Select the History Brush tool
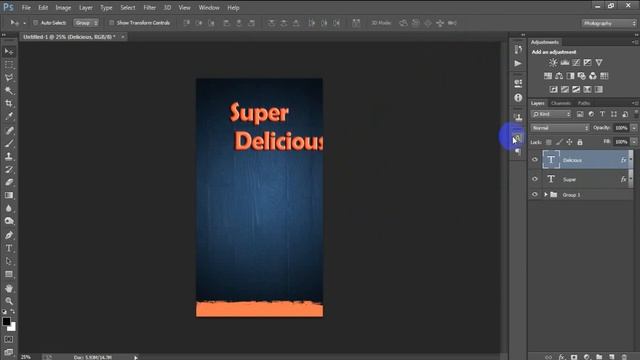The width and height of the screenshot is (640, 360). coord(9,169)
